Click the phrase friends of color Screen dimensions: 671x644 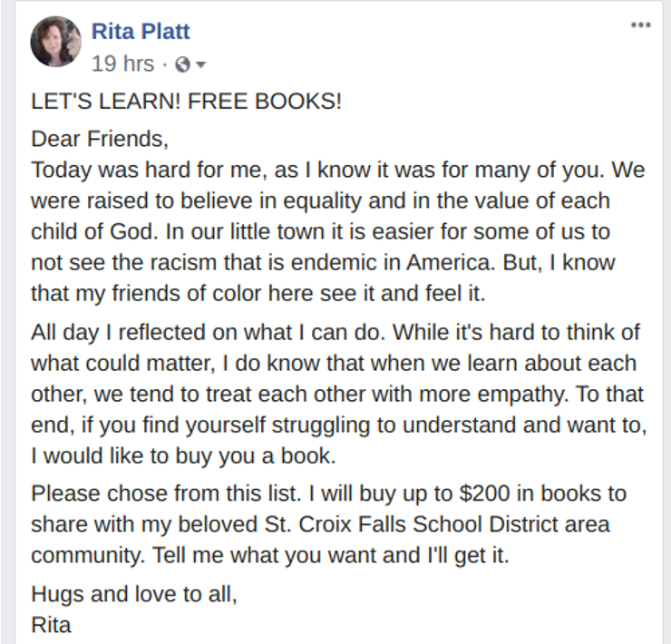coord(187,293)
